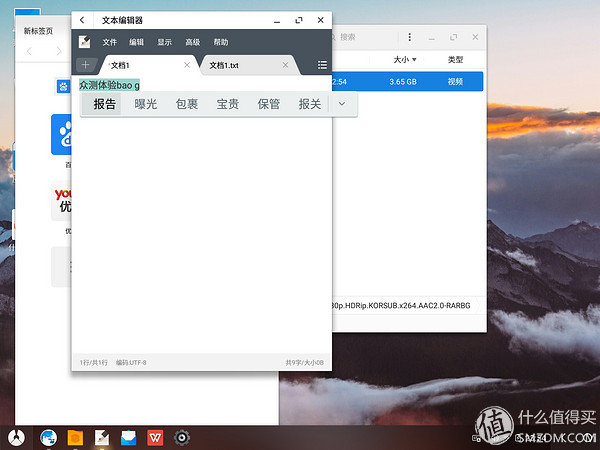The height and width of the screenshot is (450, 600).
Task: Open system settings gear in taskbar
Action: click(x=182, y=437)
